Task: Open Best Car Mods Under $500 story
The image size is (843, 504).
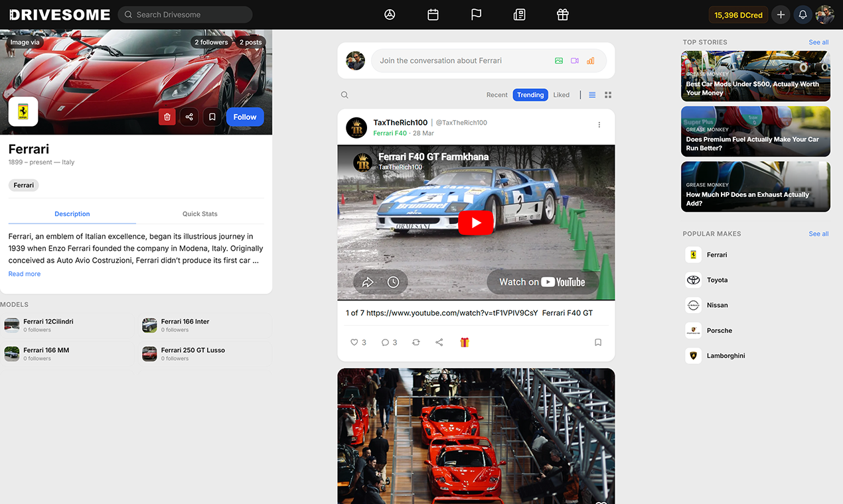Action: coord(755,76)
